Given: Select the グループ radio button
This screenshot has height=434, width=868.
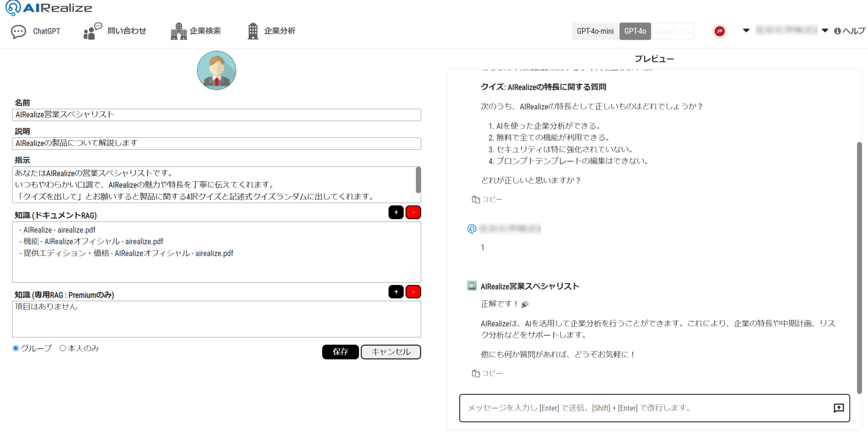Looking at the screenshot, I should (x=16, y=348).
